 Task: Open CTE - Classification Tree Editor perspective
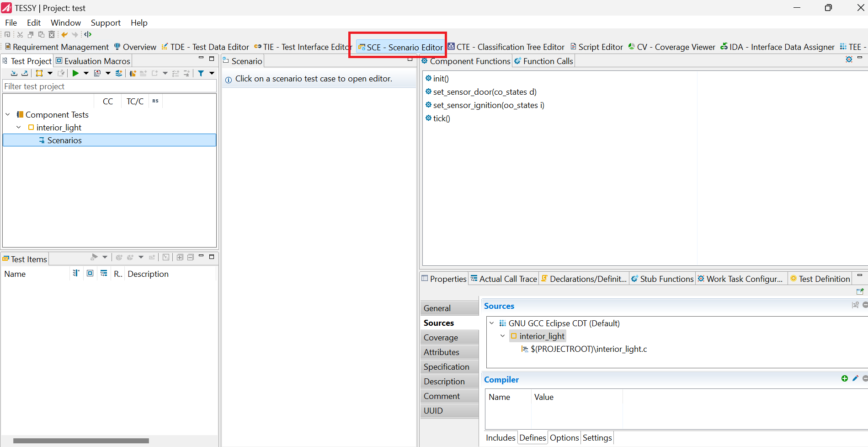[506, 47]
